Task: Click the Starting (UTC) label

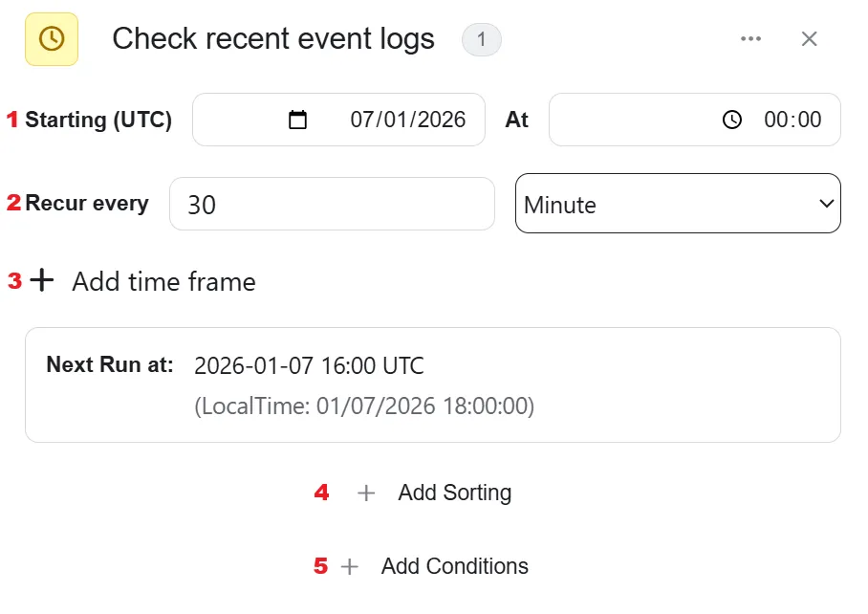Action: [98, 120]
